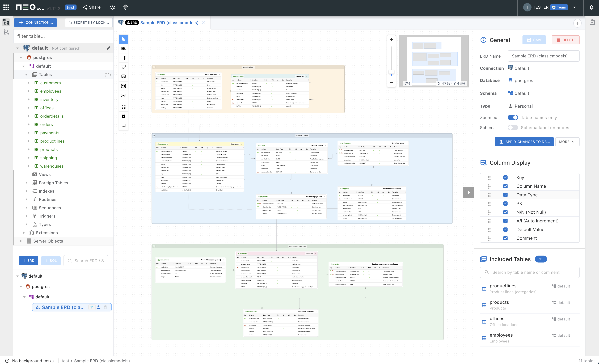Uncheck the PK checkbox
599x364 pixels.
(x=505, y=204)
